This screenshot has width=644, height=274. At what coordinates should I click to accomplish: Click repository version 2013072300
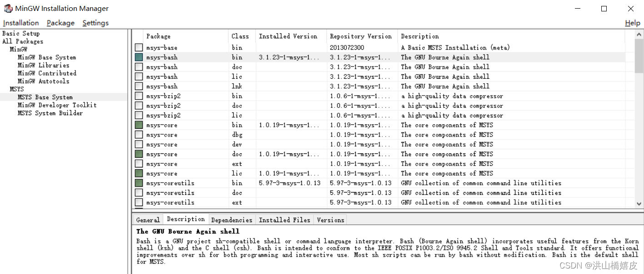pos(347,47)
